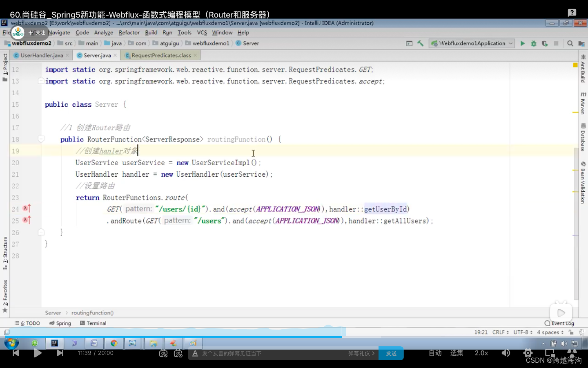The width and height of the screenshot is (588, 368).
Task: Toggle the picture-in-picture screen icon
Action: click(x=550, y=352)
